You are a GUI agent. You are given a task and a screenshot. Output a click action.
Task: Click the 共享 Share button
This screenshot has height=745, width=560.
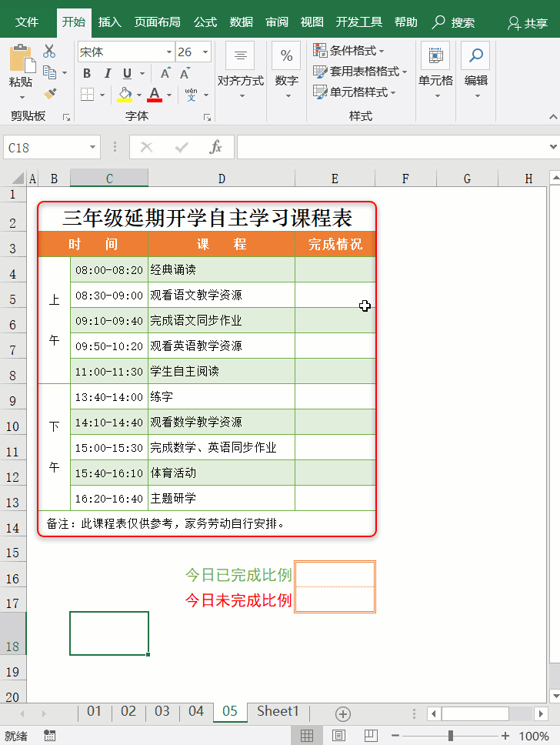pos(527,23)
